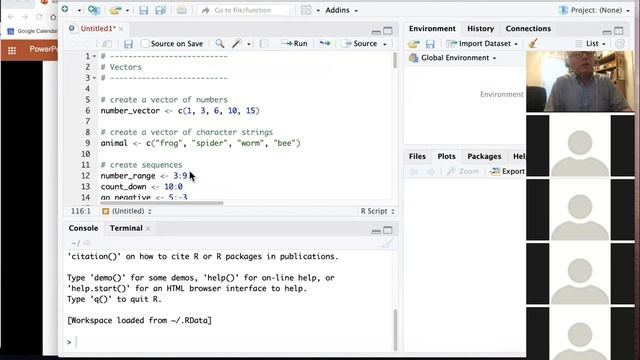Click the presenter's webcam video thumbnail

pos(580,82)
